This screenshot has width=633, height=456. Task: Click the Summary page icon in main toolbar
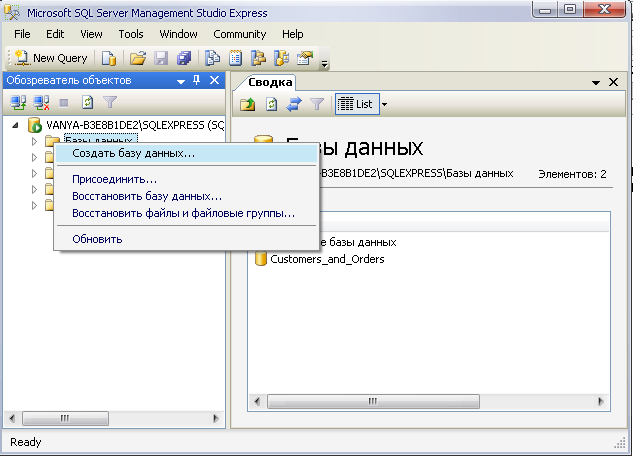point(236,58)
